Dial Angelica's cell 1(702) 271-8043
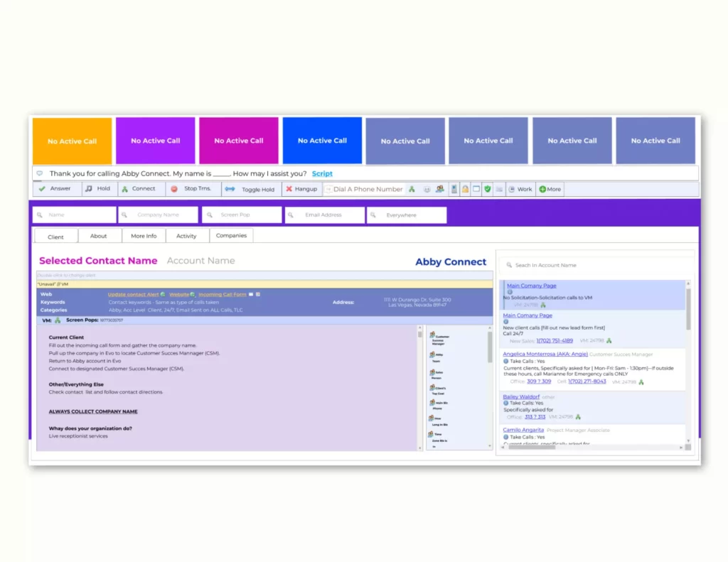 click(x=587, y=382)
